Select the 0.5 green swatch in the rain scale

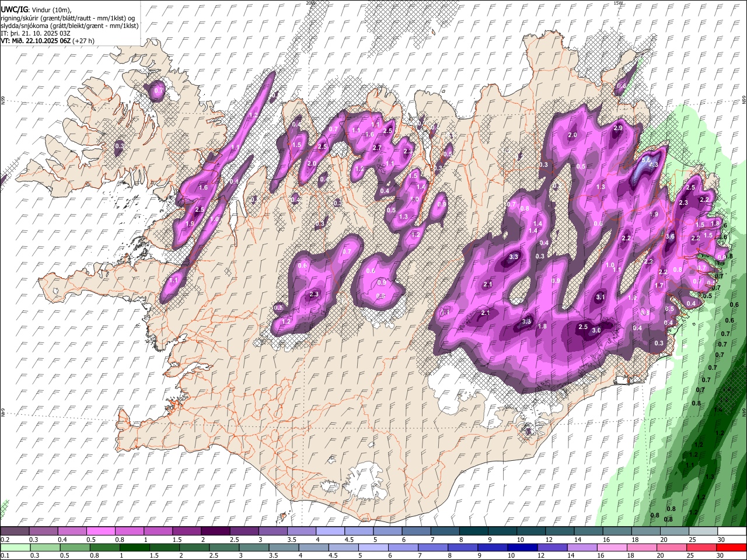coord(75,548)
